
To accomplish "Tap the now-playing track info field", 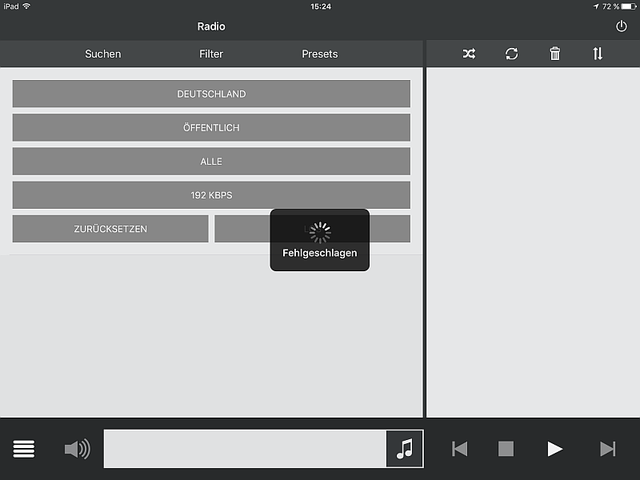I will 245,449.
